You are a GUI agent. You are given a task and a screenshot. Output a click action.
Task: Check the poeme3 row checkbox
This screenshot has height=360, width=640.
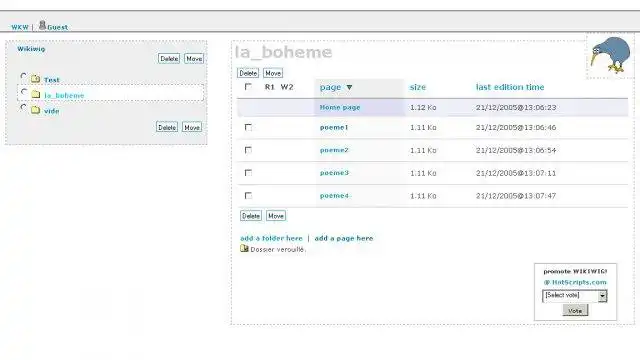(248, 173)
